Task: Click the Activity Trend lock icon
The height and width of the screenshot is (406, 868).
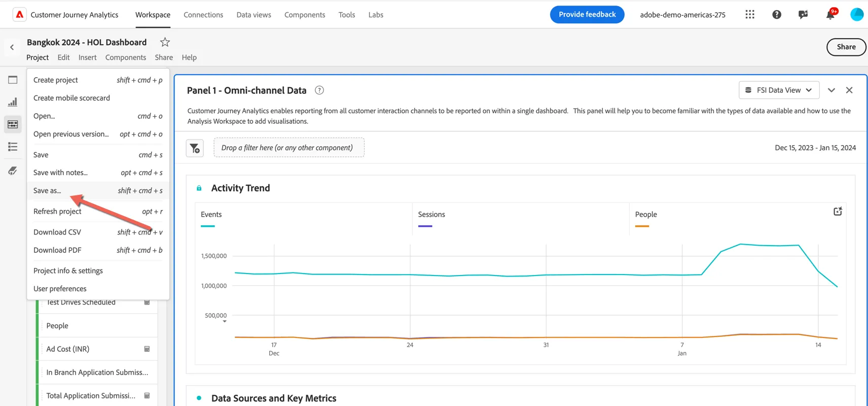Action: tap(199, 188)
